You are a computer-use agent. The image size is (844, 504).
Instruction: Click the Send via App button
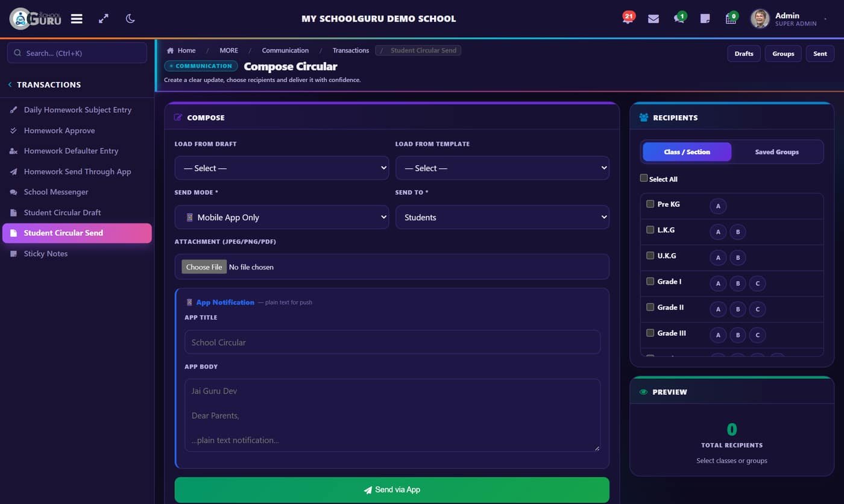[392, 490]
